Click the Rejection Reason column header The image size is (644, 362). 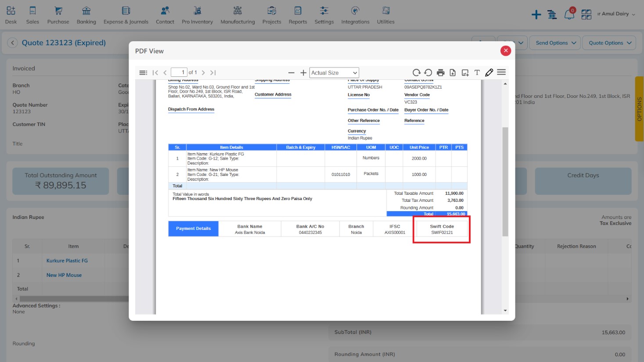[576, 246]
